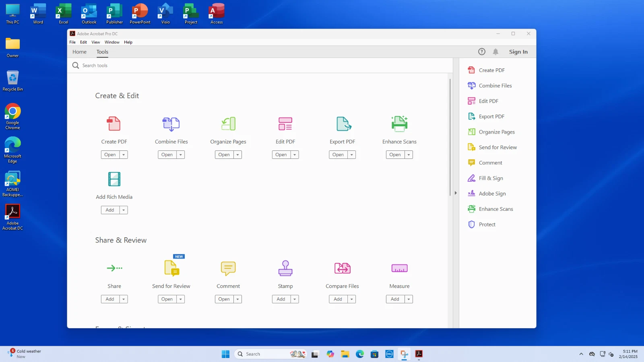Open the File menu
Viewport: 644px width, 362px height.
coord(72,42)
